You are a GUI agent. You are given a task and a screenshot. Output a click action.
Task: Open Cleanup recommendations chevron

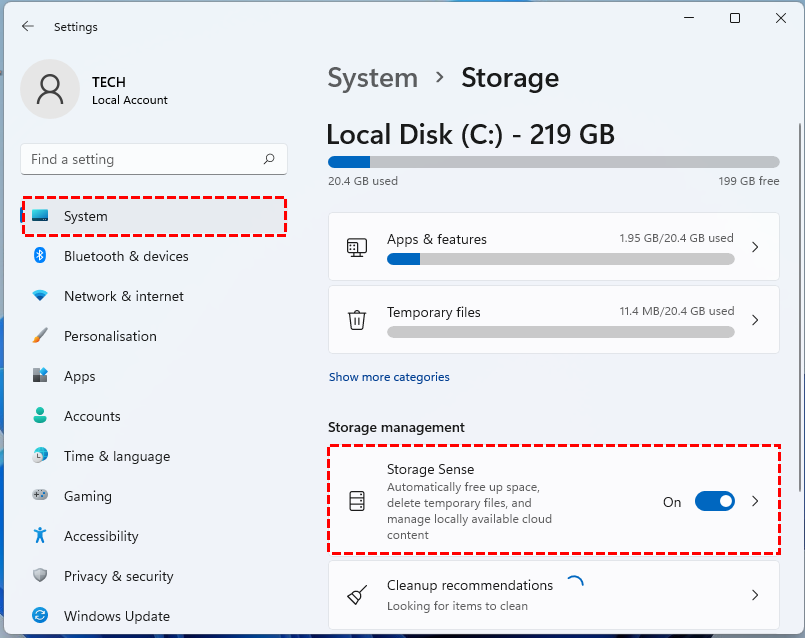[x=755, y=595]
